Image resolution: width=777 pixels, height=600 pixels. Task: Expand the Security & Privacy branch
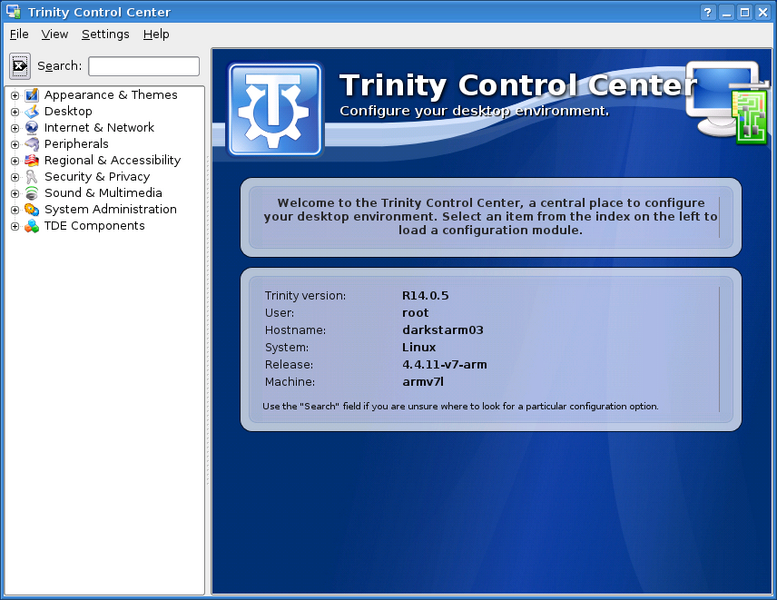pyautogui.click(x=15, y=177)
